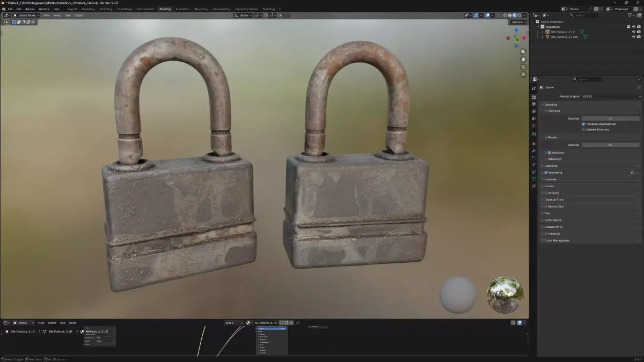Viewport: 644px width, 362px height.
Task: Pin the Scene properties with pin icon
Action: point(639,87)
